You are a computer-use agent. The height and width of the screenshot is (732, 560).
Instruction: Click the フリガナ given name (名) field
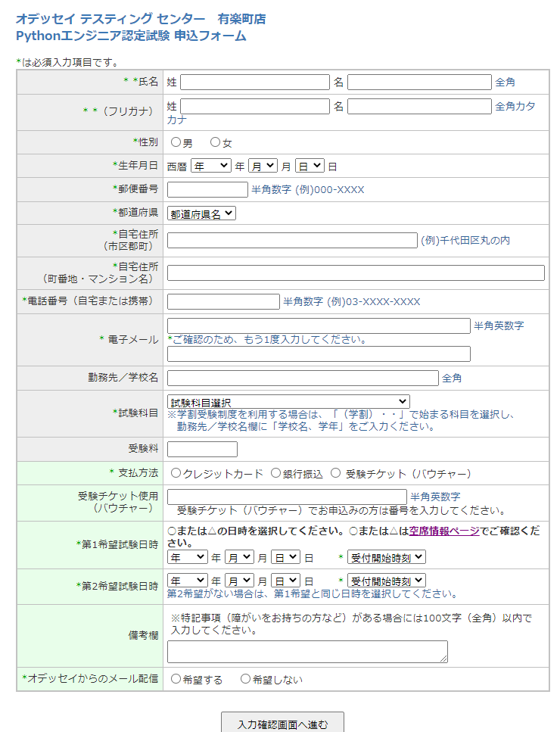[x=419, y=107]
